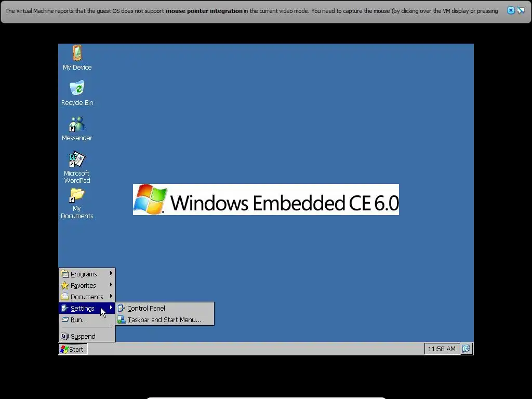
Task: Open the Microsoft WordPad shortcut icon
Action: (77, 167)
